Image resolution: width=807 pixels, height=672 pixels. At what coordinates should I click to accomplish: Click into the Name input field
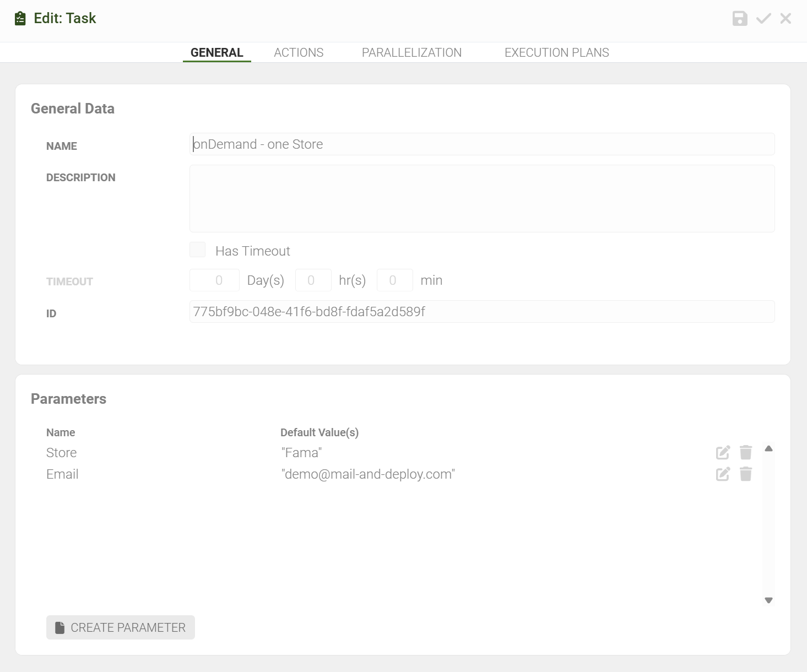coord(482,144)
